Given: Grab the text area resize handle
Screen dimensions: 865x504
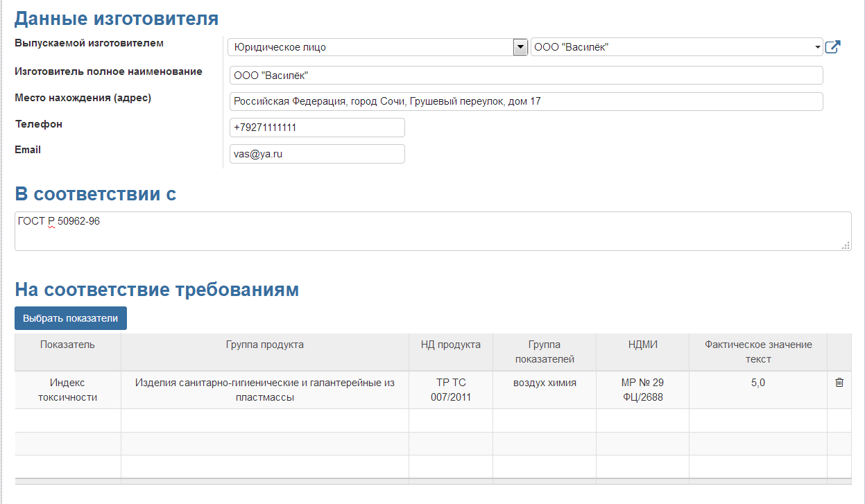Looking at the screenshot, I should pos(846,245).
